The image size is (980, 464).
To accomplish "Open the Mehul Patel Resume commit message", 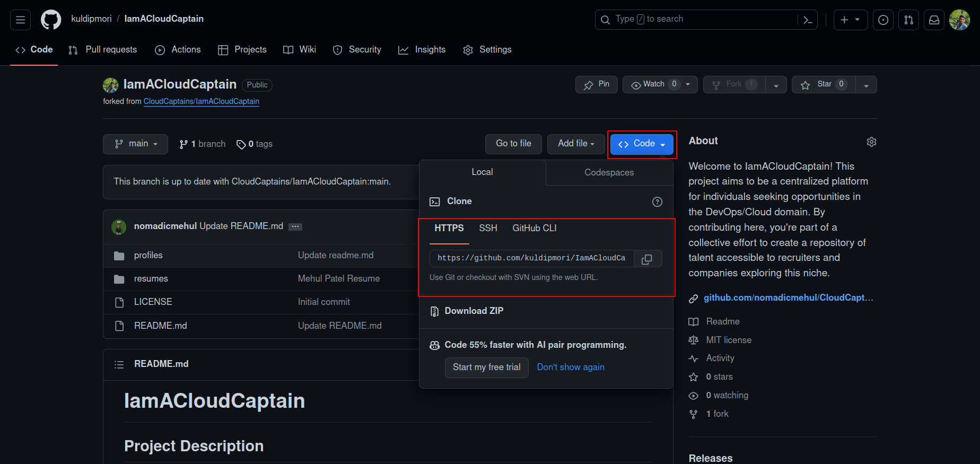I will pos(339,279).
